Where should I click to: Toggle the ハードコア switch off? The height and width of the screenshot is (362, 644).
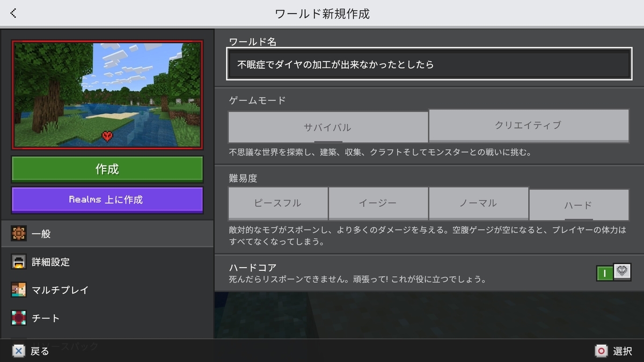[x=613, y=272]
